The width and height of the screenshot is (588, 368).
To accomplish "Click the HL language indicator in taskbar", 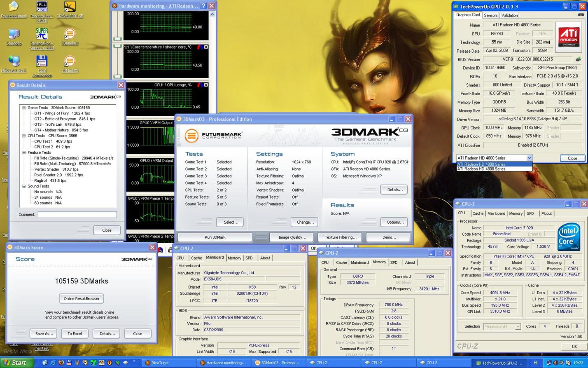I will coord(536,363).
